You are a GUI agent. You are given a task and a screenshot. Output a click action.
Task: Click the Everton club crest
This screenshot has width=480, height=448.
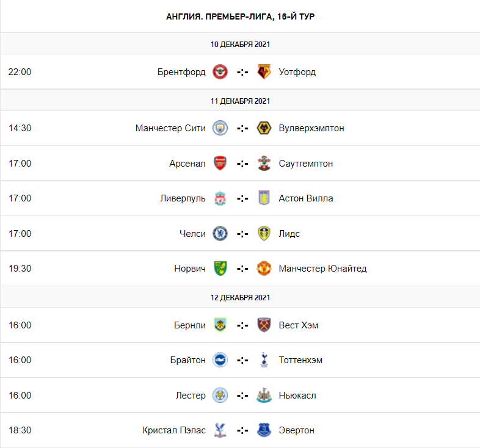pyautogui.click(x=264, y=430)
